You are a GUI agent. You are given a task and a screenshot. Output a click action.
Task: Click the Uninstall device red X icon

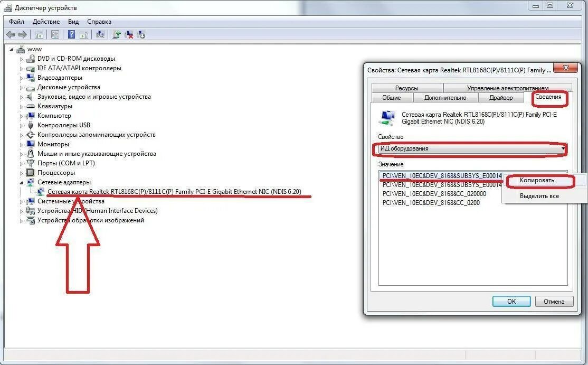point(129,35)
